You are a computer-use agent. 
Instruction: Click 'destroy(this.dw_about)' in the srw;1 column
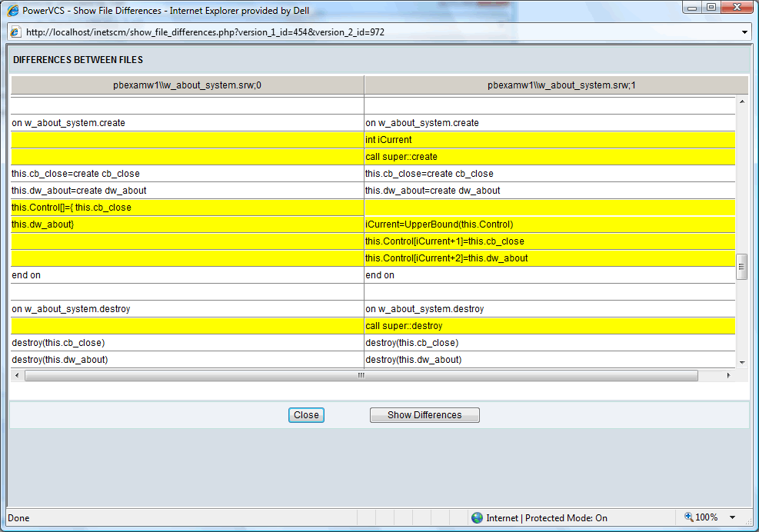[414, 360]
